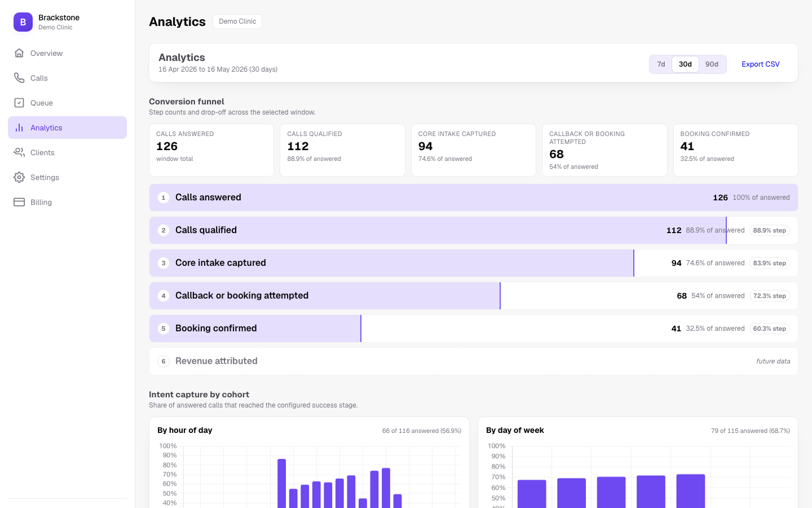The height and width of the screenshot is (508, 812).
Task: Click step number 5 circle
Action: pyautogui.click(x=164, y=329)
